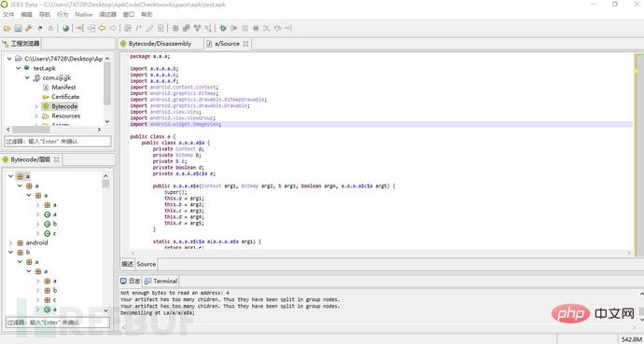Open the 窗口 menu
Image resolution: width=644 pixels, height=344 pixels.
129,14
